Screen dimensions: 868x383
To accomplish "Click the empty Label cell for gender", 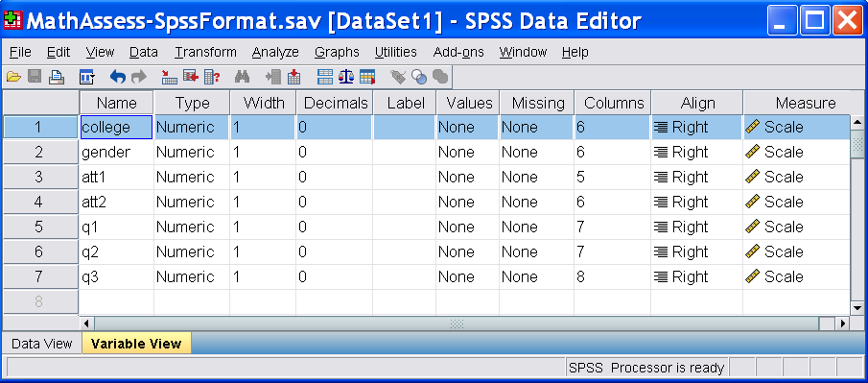I will (405, 152).
